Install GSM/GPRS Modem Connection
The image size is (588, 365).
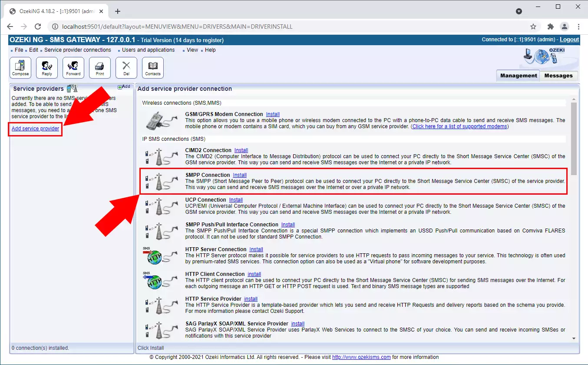point(273,114)
